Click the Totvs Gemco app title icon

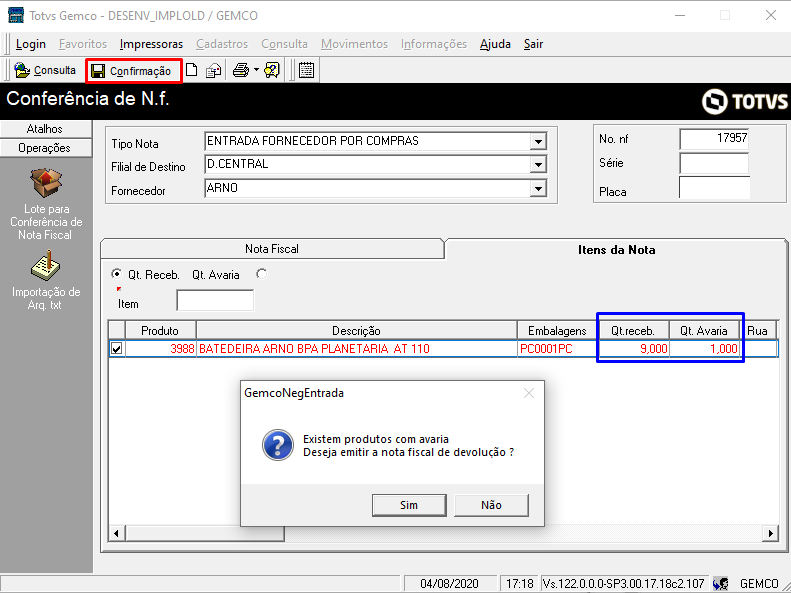click(x=16, y=15)
